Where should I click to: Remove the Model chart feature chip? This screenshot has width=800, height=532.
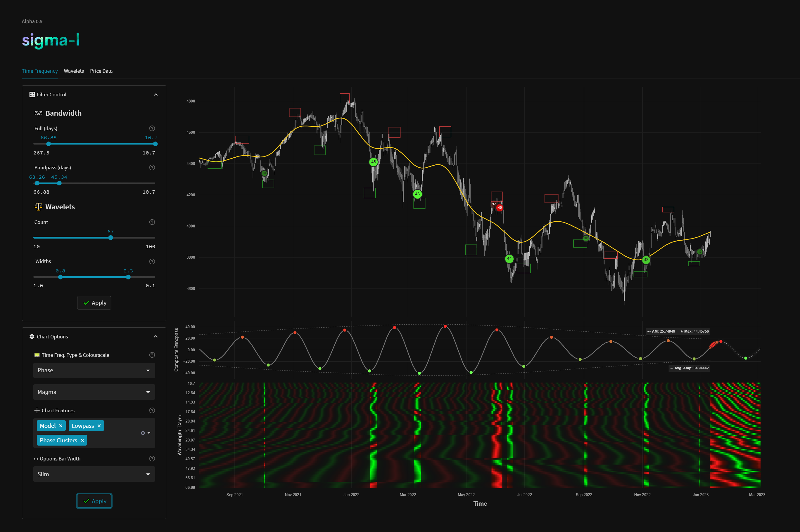(x=61, y=425)
